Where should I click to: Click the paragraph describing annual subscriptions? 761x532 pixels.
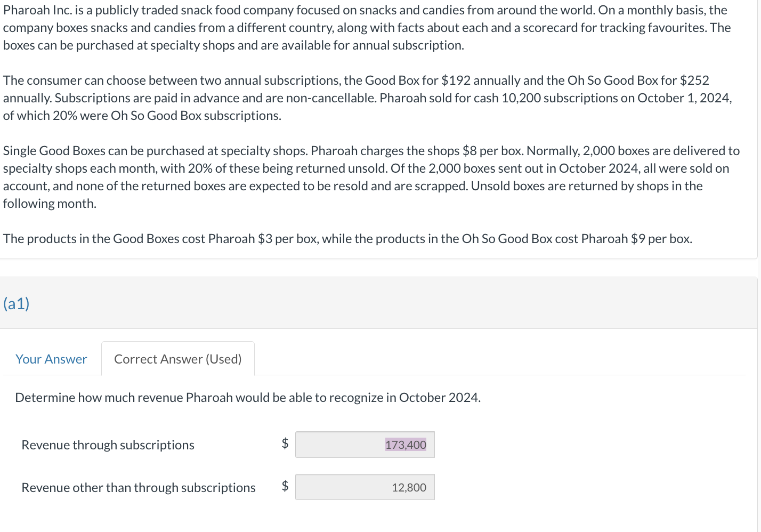tap(368, 98)
